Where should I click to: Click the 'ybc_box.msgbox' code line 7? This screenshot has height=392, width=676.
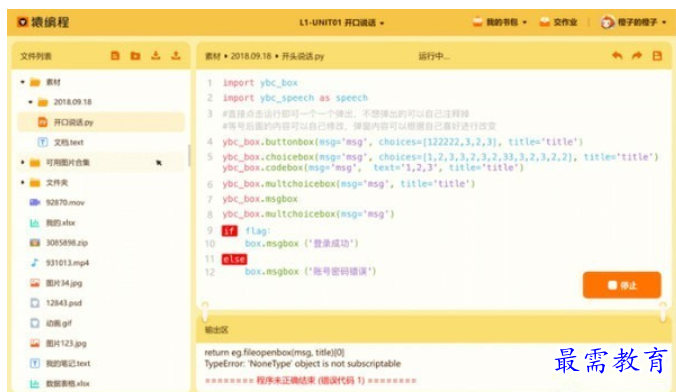click(260, 199)
